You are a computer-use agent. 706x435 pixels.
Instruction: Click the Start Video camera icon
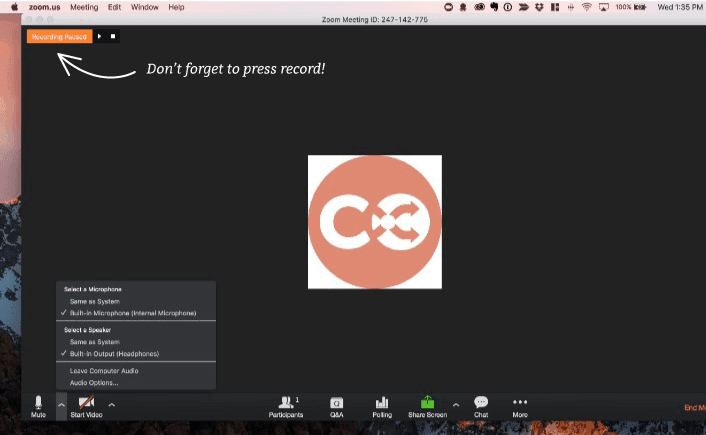(86, 402)
